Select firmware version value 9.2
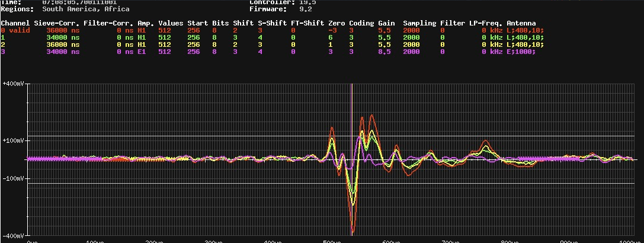 tap(306, 9)
